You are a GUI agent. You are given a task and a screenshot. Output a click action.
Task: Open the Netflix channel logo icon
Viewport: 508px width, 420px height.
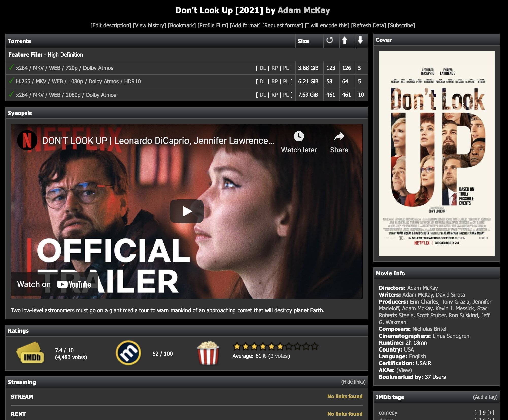(27, 140)
